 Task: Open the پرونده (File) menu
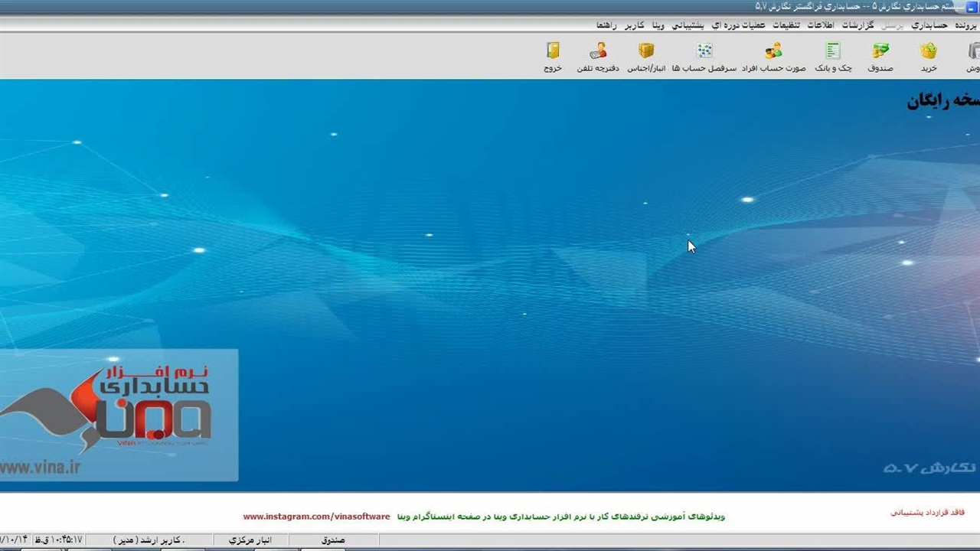(965, 25)
